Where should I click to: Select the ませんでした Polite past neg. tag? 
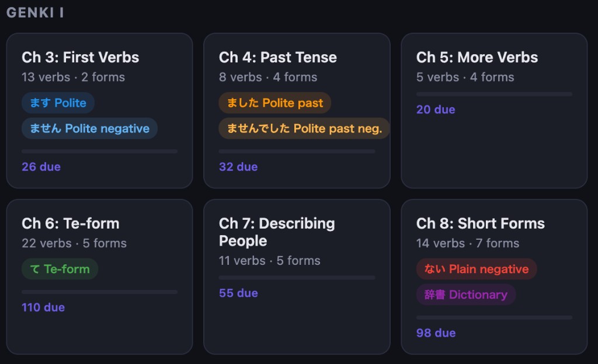(304, 128)
